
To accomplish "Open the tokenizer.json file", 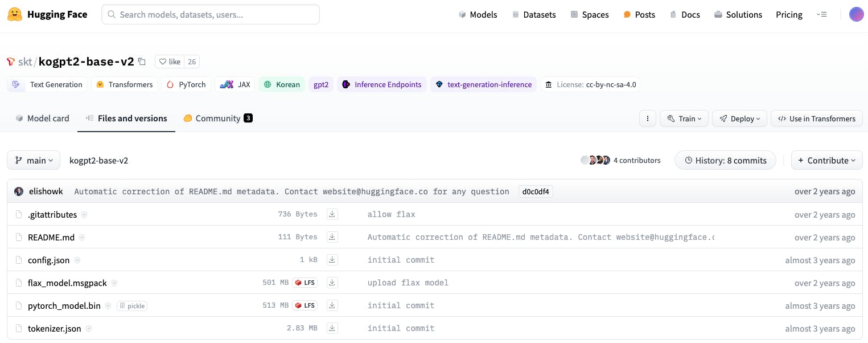I will [55, 328].
